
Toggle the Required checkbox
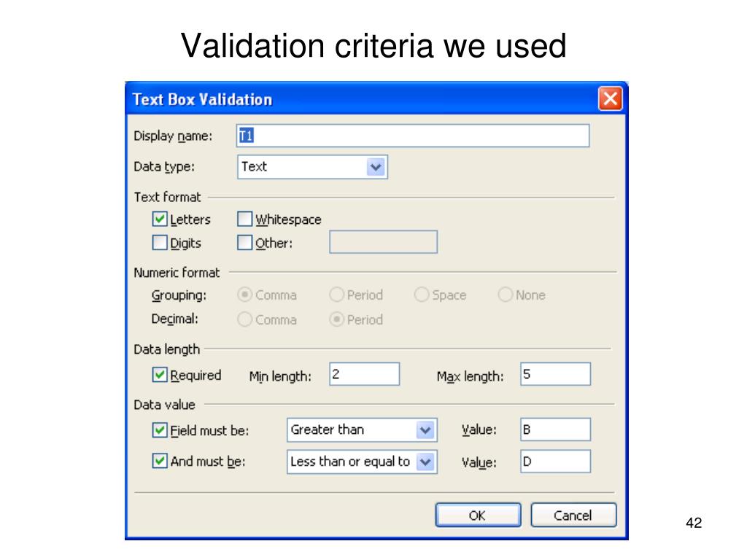[x=160, y=375]
